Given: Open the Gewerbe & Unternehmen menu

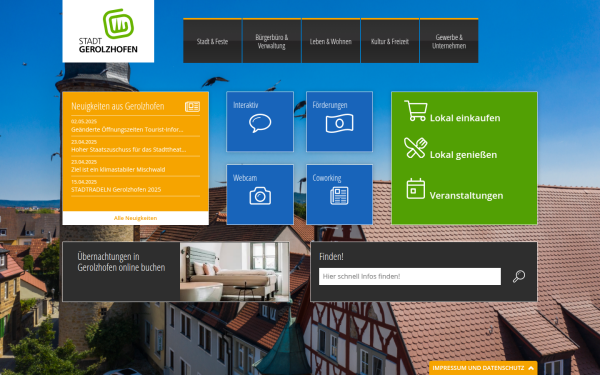Looking at the screenshot, I should click(x=449, y=41).
